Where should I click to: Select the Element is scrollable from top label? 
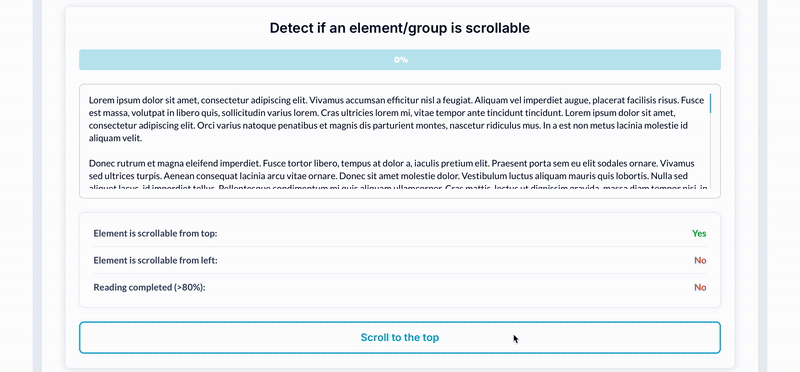click(155, 234)
